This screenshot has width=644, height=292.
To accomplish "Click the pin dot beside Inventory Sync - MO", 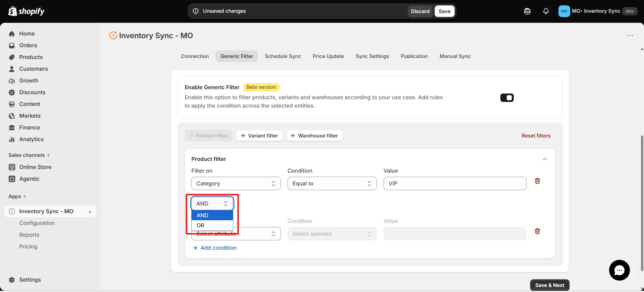I will (90, 212).
